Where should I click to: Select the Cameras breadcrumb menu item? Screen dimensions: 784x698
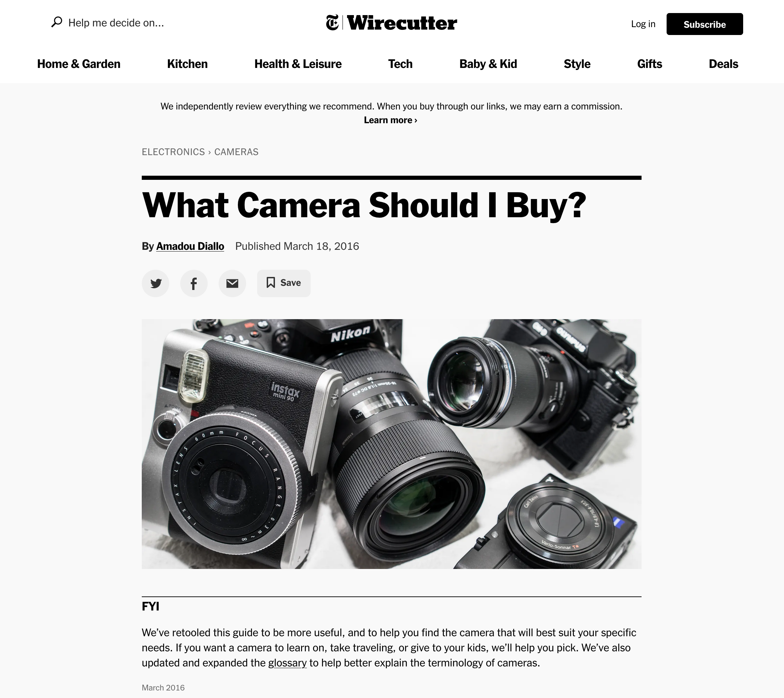click(x=236, y=152)
